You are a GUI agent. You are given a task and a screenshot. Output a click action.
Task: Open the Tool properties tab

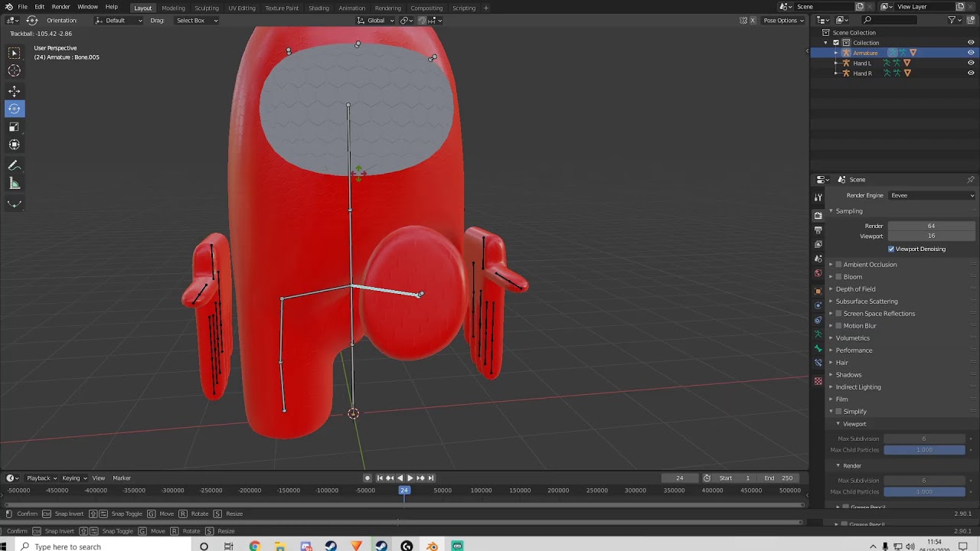pos(818,197)
